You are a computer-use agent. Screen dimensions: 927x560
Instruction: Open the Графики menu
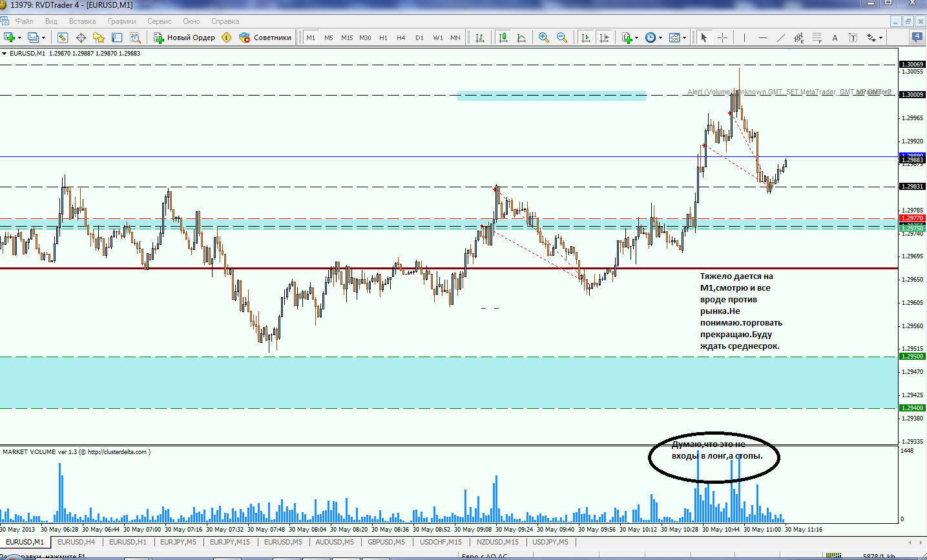(x=122, y=21)
